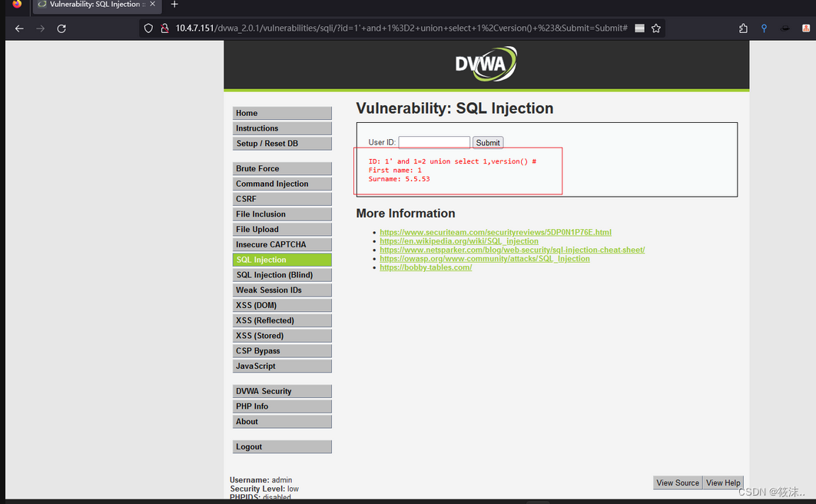
Task: Close the Vulnerability: SQL Injection tab
Action: (x=152, y=4)
